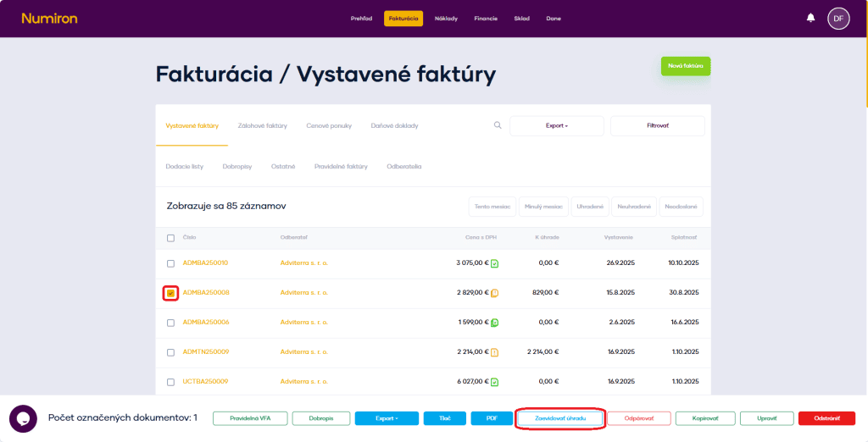
Task: Go to the Náklady menu item
Action: [446, 18]
